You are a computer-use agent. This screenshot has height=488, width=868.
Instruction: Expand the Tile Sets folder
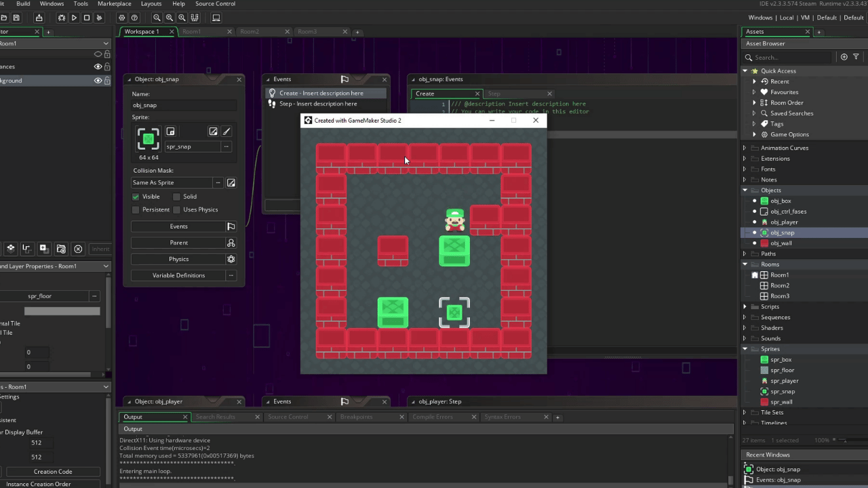[745, 412]
